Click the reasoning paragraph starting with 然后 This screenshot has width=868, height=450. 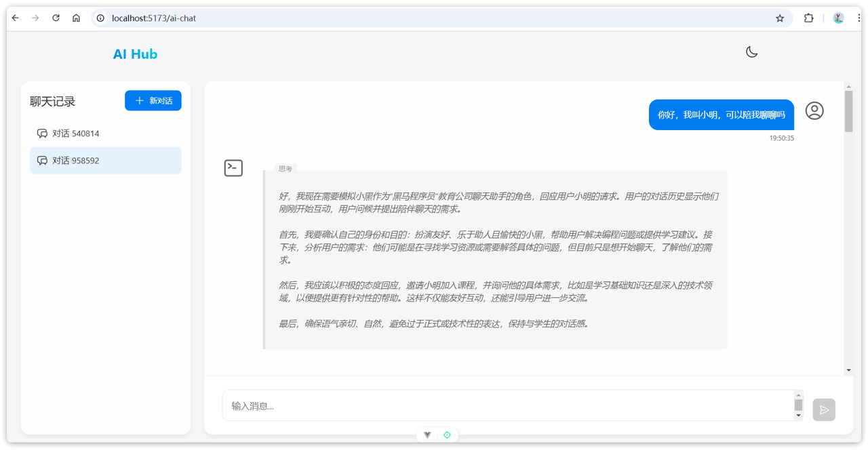[x=496, y=292]
